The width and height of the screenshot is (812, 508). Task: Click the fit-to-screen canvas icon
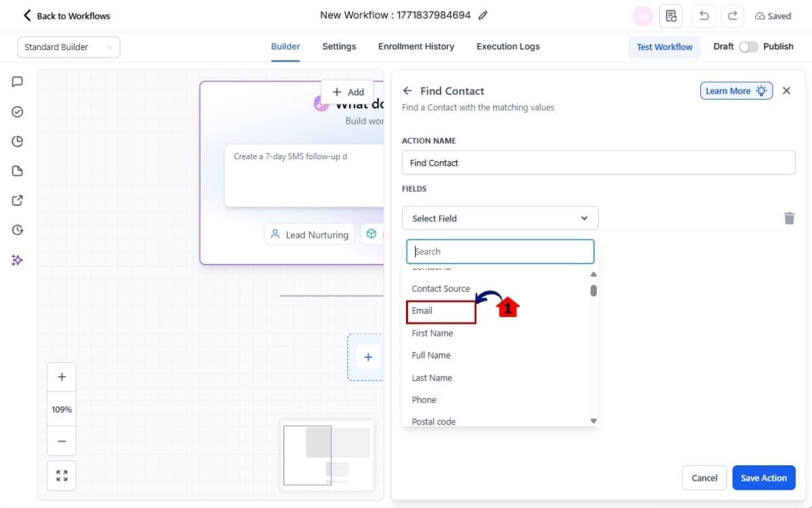pyautogui.click(x=62, y=475)
